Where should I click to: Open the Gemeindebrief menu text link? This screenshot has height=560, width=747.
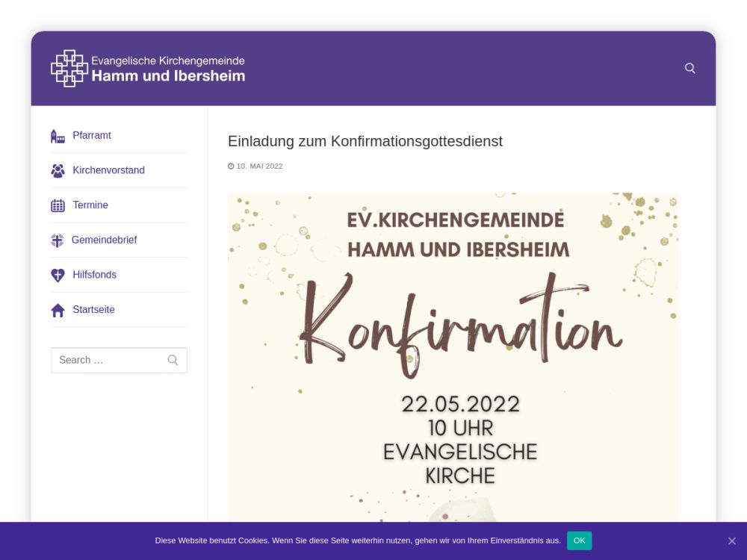coord(104,240)
